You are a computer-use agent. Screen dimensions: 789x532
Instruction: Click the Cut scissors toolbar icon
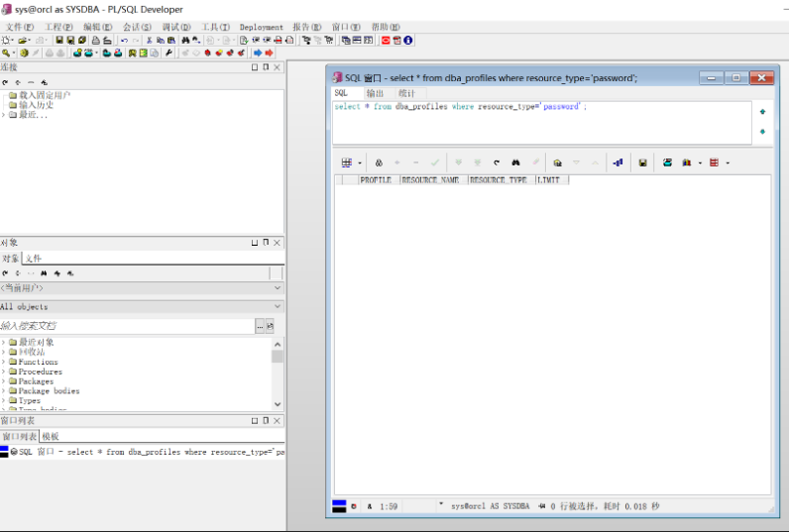click(149, 41)
